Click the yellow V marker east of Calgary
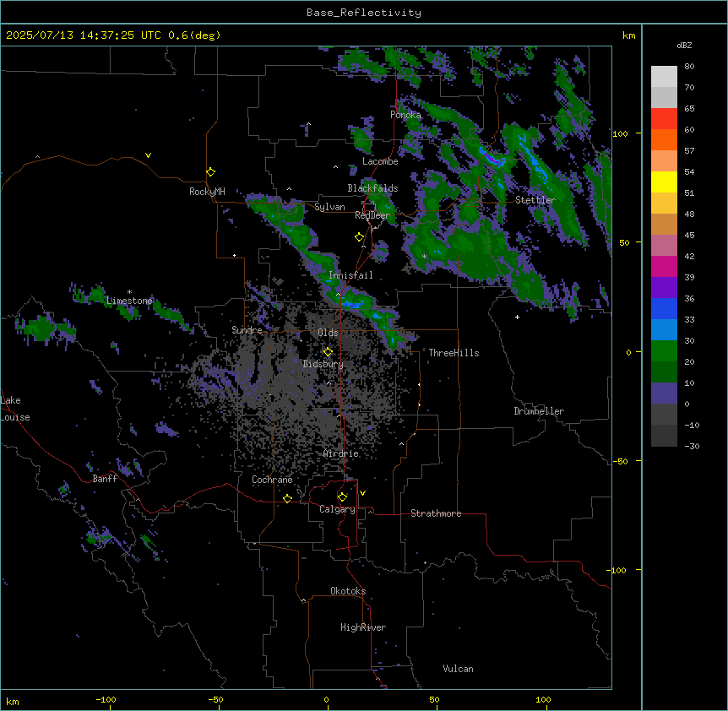 362,493
